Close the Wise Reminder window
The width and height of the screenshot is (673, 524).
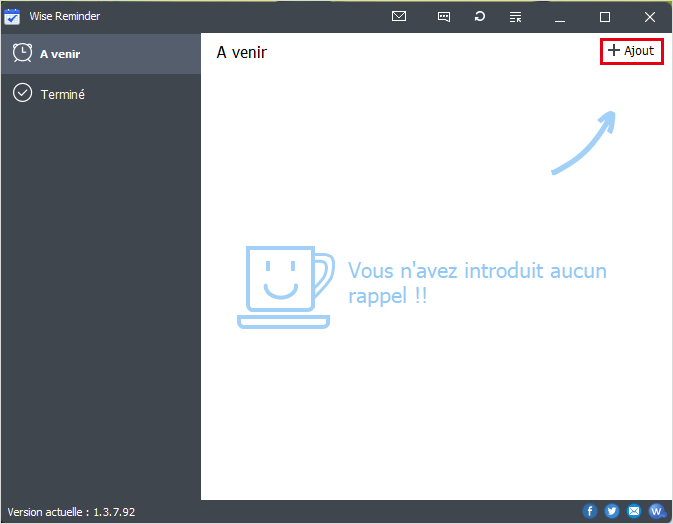point(650,17)
